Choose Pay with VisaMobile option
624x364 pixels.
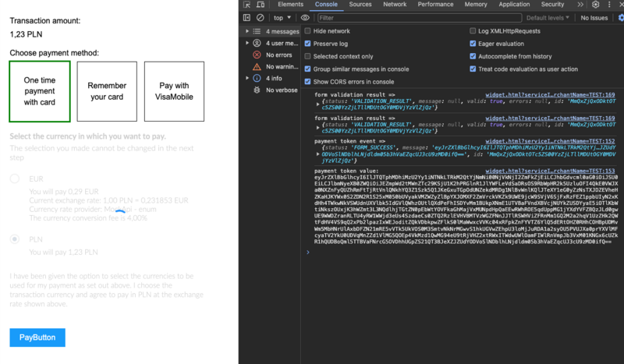pos(174,91)
